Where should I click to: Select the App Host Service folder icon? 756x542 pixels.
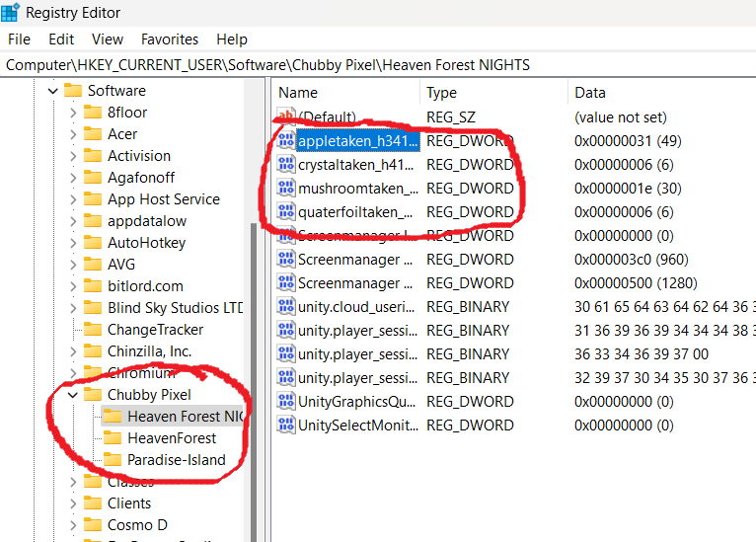click(x=93, y=198)
